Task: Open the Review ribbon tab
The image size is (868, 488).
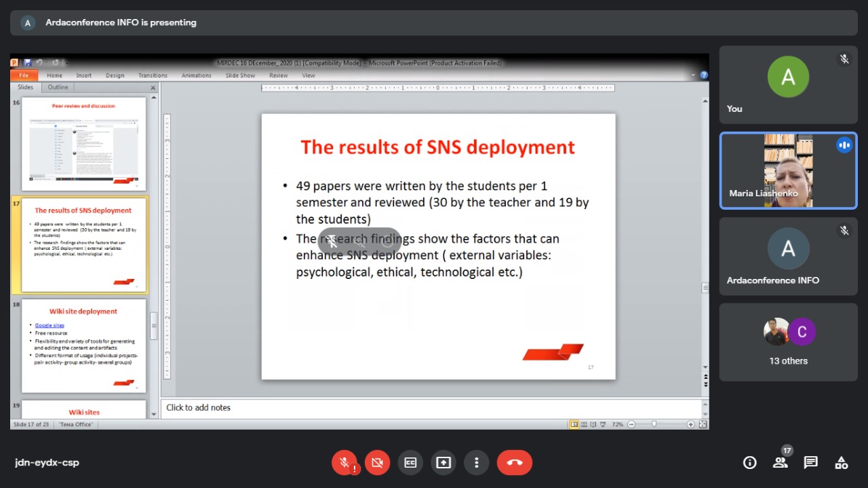Action: point(279,75)
